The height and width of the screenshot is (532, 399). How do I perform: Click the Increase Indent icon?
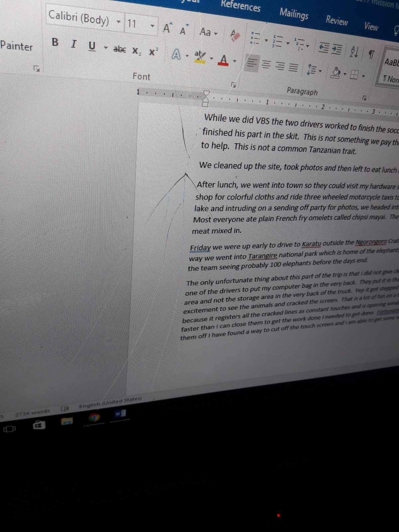(x=337, y=50)
